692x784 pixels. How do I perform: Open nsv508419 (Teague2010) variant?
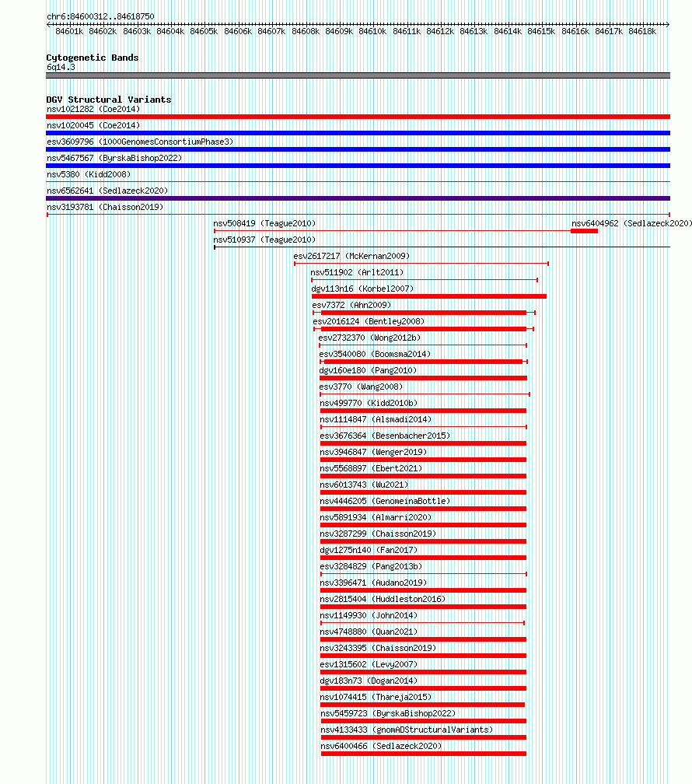click(264, 223)
